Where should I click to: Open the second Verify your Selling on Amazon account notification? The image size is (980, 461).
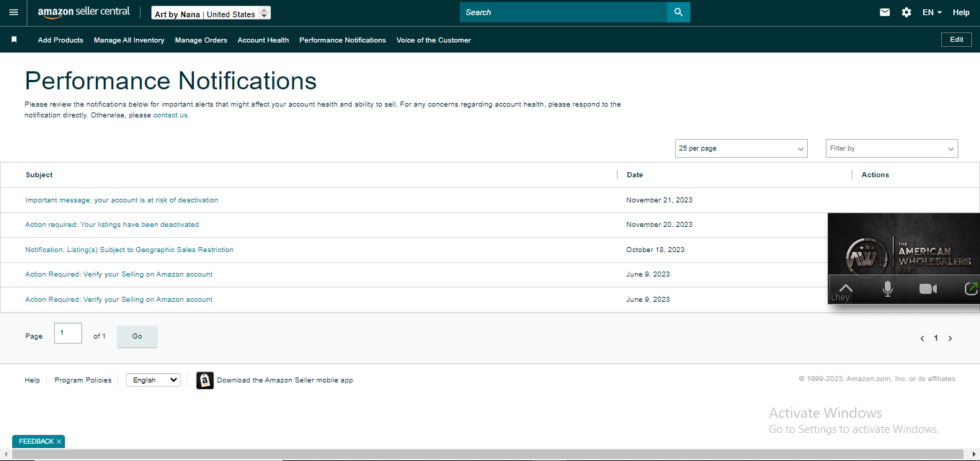tap(119, 300)
